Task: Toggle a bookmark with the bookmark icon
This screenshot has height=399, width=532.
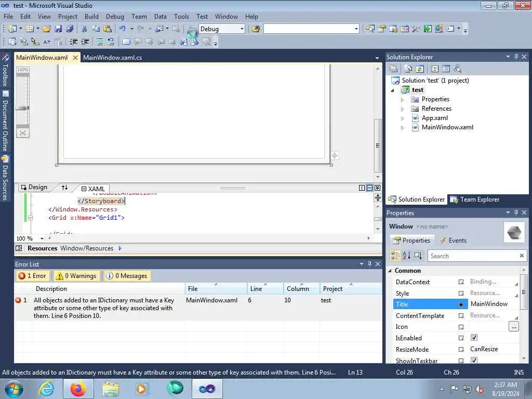Action: pos(126,42)
